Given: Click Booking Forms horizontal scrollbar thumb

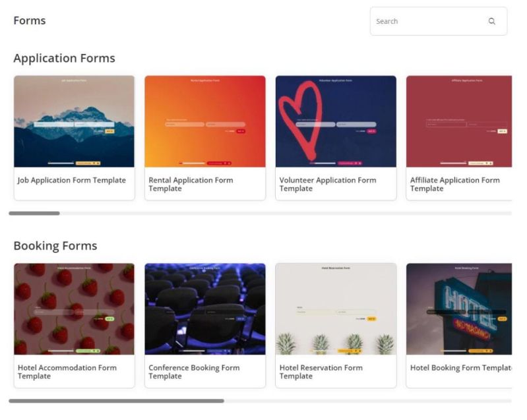Looking at the screenshot, I should [x=116, y=401].
